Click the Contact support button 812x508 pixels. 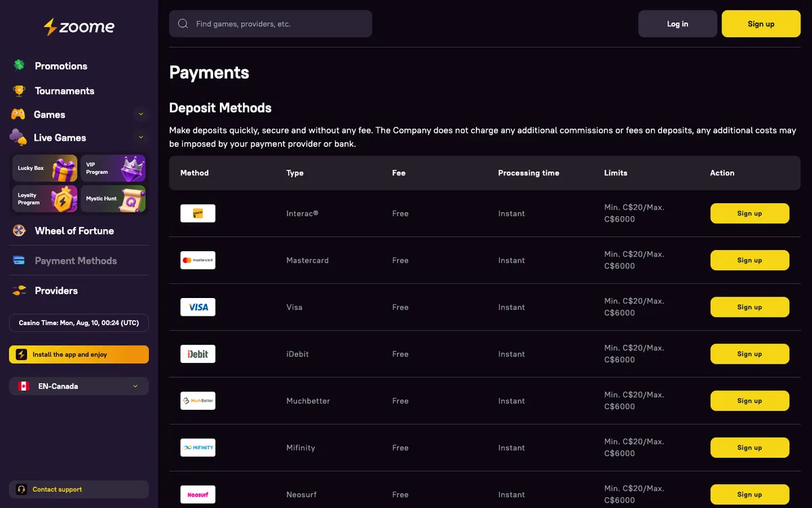[78, 489]
